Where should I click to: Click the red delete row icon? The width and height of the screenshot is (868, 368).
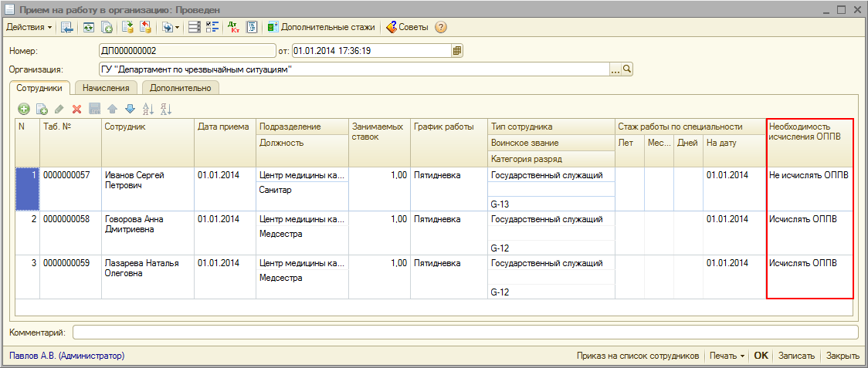point(76,110)
